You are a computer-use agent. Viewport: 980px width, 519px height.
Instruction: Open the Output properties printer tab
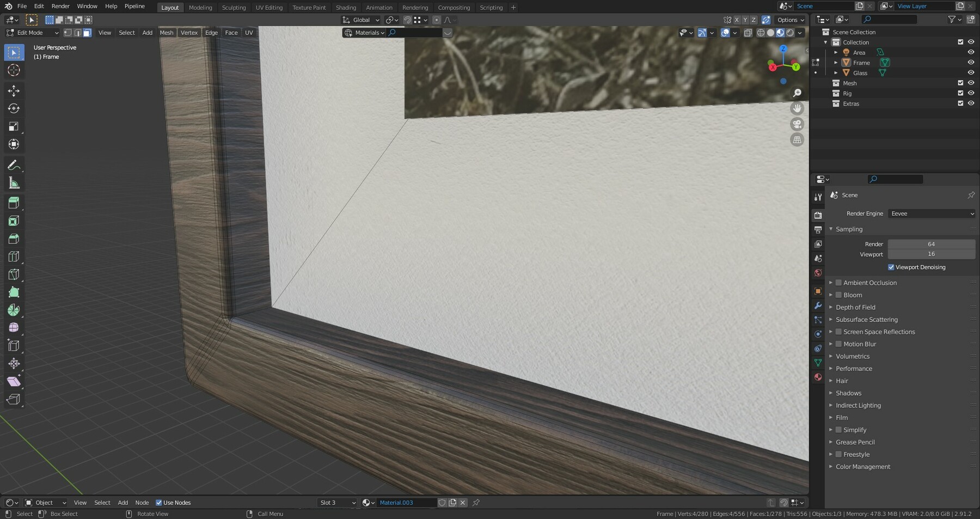(818, 230)
